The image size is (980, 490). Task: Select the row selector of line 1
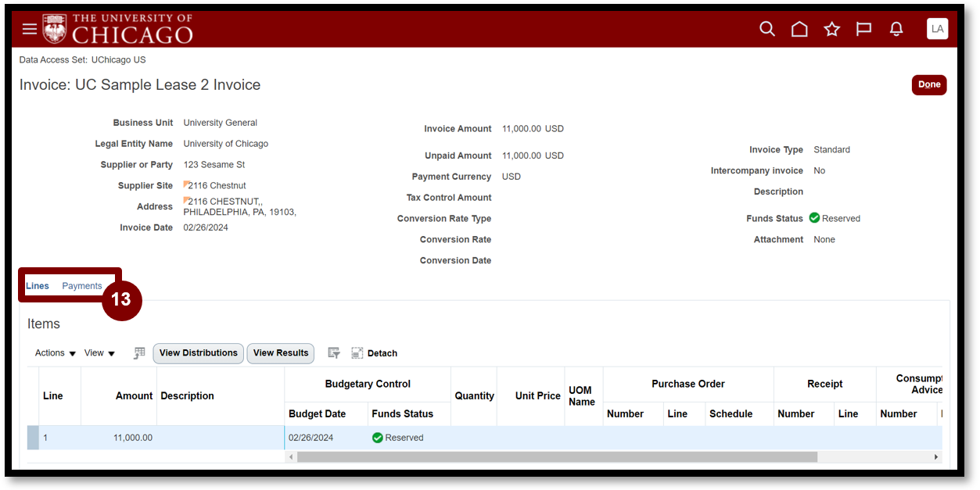33,438
